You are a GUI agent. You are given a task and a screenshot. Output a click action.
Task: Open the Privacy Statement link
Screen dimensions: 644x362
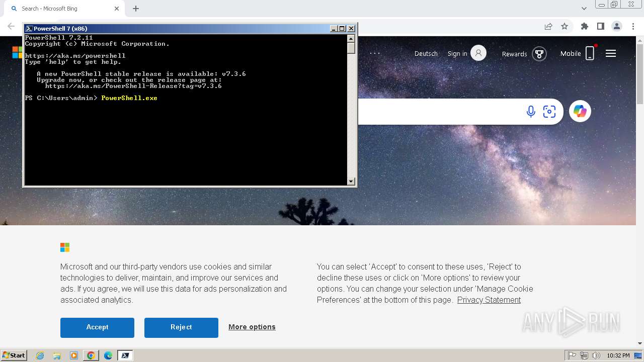pyautogui.click(x=489, y=300)
